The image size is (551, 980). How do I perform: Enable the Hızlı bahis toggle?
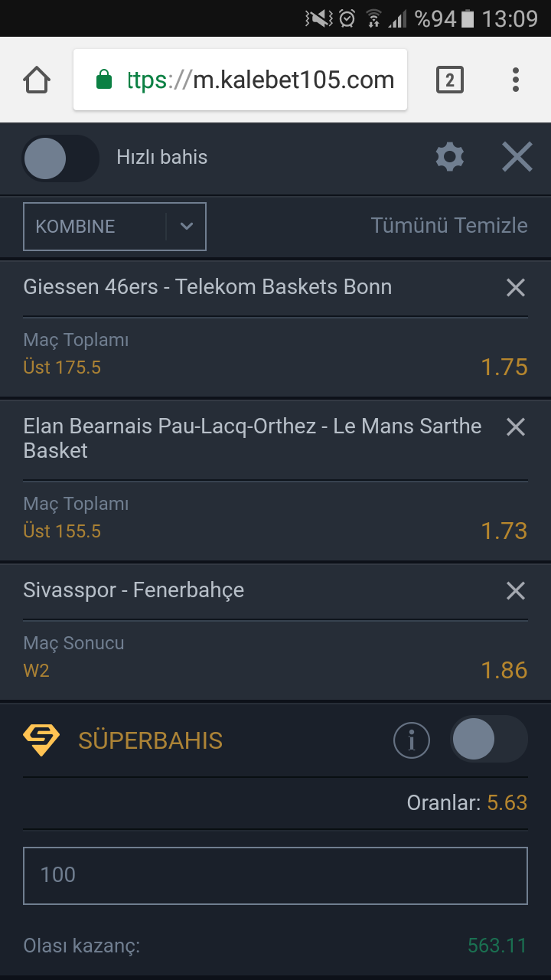[60, 158]
